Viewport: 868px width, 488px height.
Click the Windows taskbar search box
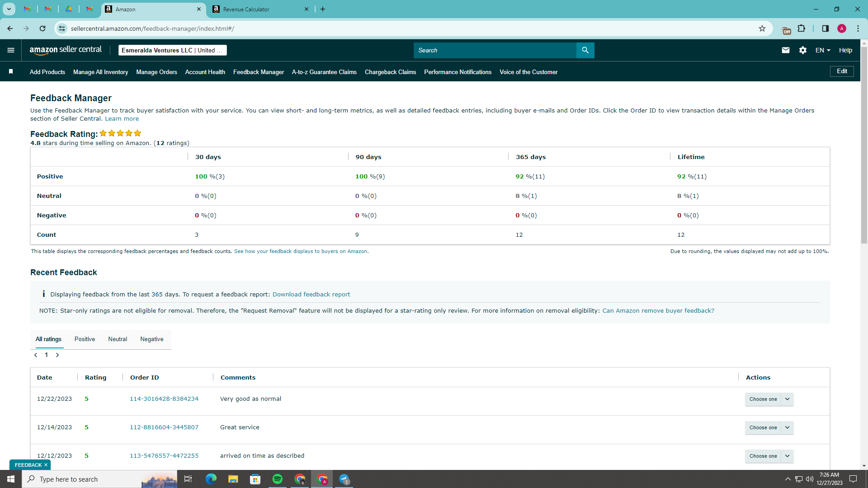[x=99, y=479]
